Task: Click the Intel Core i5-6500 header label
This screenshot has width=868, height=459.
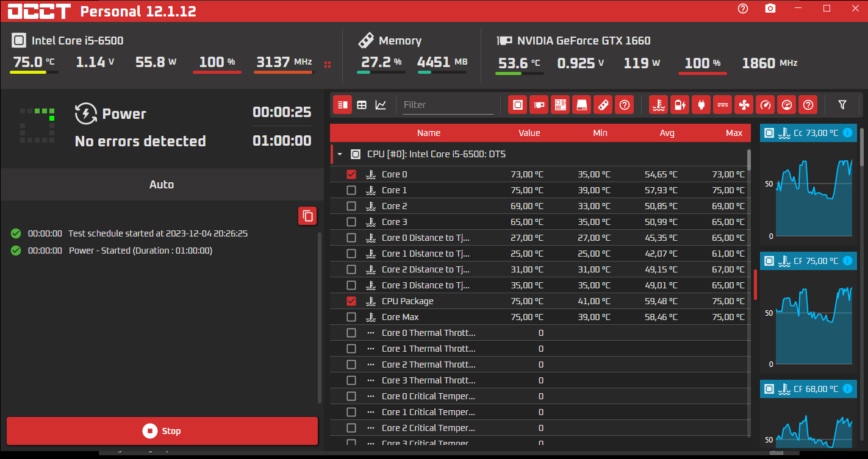Action: point(77,41)
